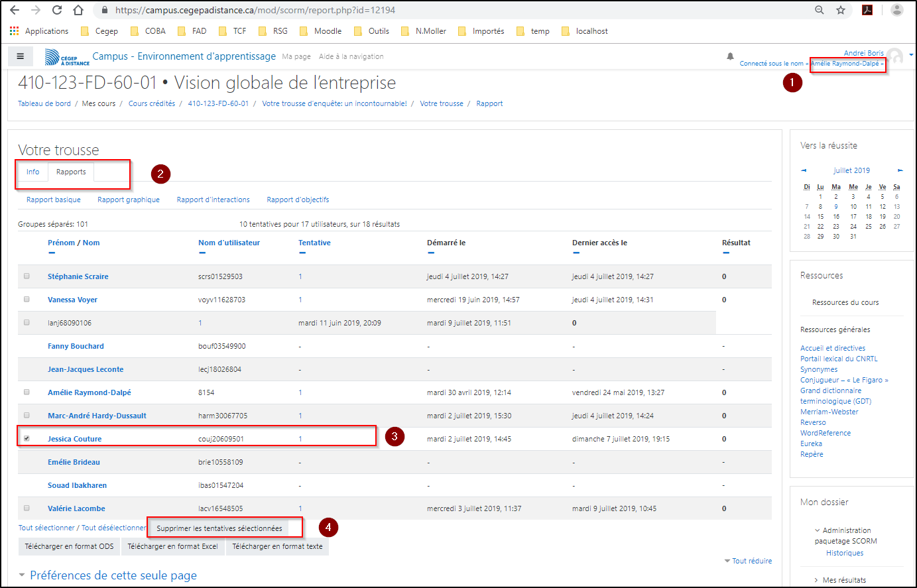Viewport: 917px width, 588px height.
Task: Click the browser reload icon
Action: [57, 10]
